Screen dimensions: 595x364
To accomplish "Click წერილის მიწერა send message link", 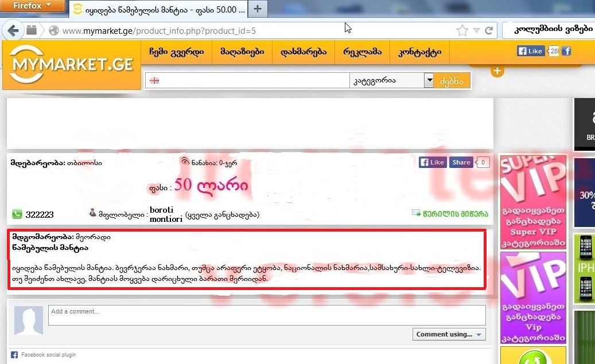I will tap(456, 214).
